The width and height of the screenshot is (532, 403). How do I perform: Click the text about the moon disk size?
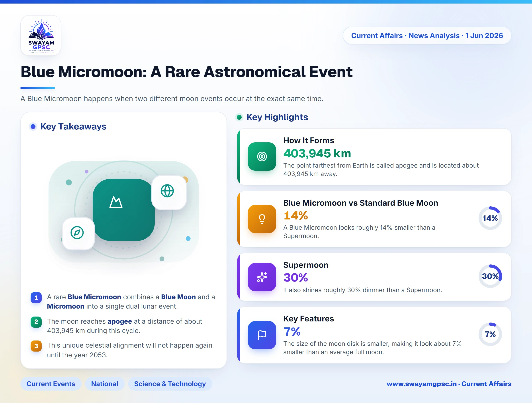coord(372,348)
